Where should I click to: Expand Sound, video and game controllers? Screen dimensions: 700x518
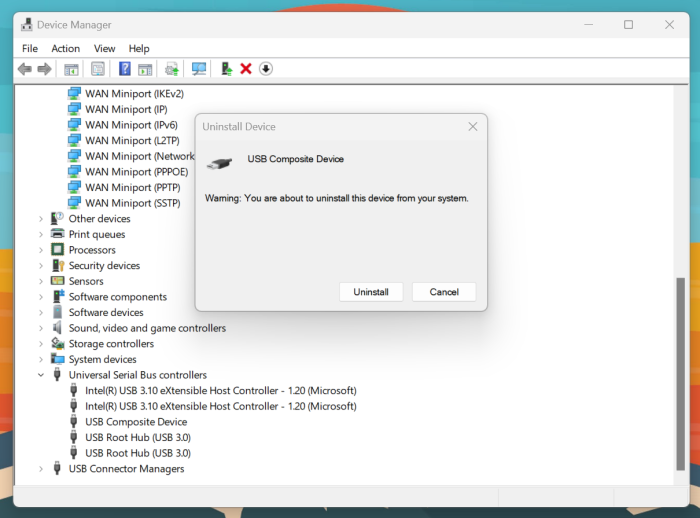[x=41, y=328]
